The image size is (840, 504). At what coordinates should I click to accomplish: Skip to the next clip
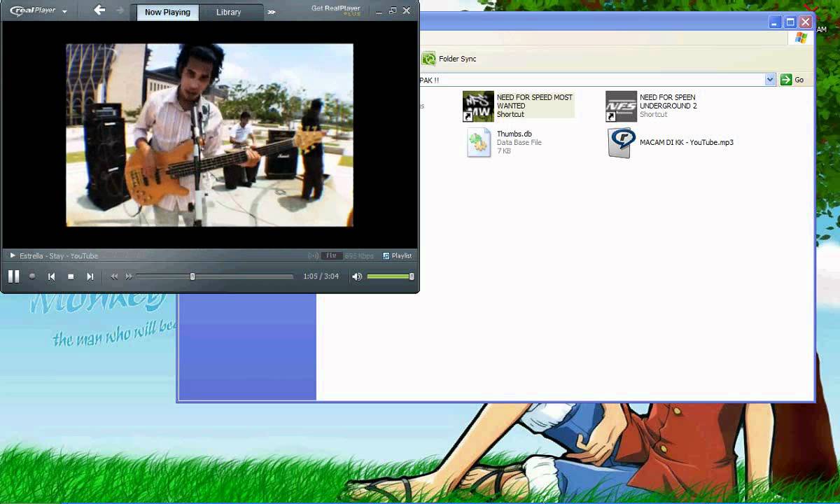tap(90, 276)
